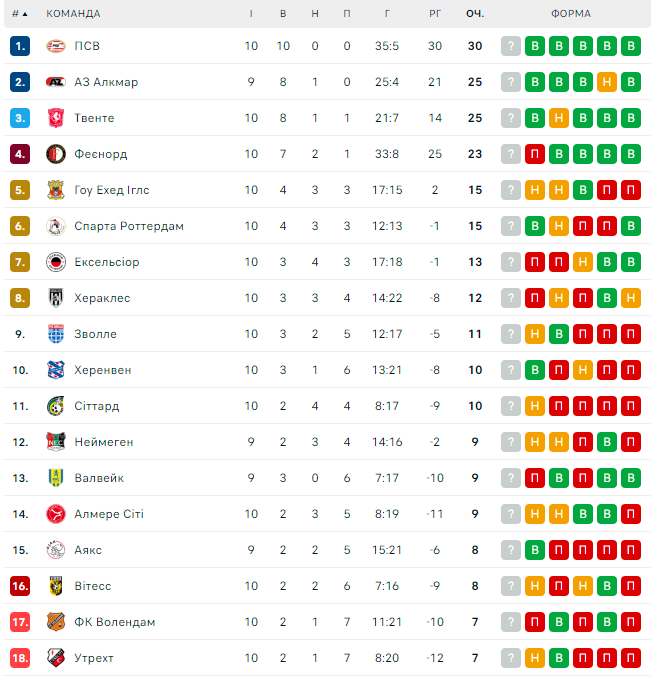Click the Twente club crest

coord(55,118)
